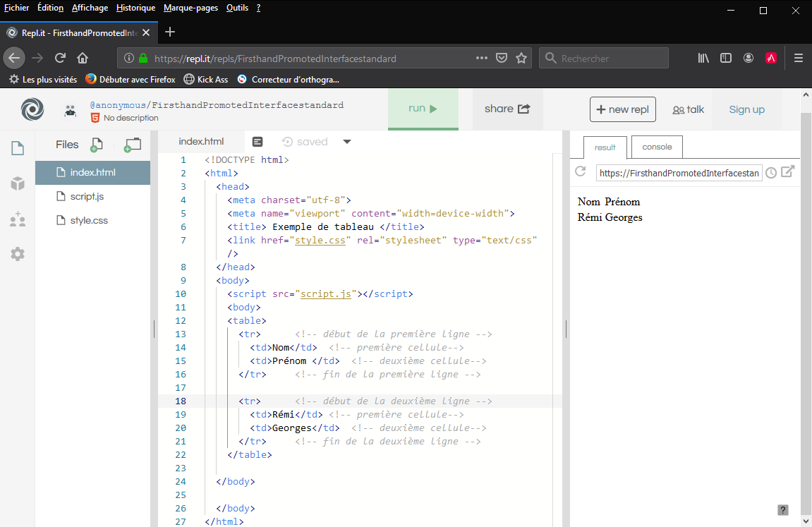Close the Repl.it browser tab
The width and height of the screenshot is (812, 527).
(146, 32)
